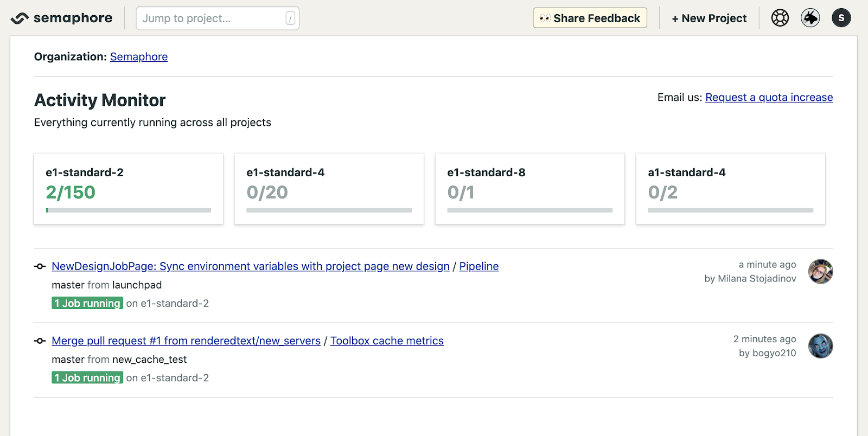This screenshot has width=868, height=436.
Task: Follow the Request a quota increase link
Action: point(769,98)
